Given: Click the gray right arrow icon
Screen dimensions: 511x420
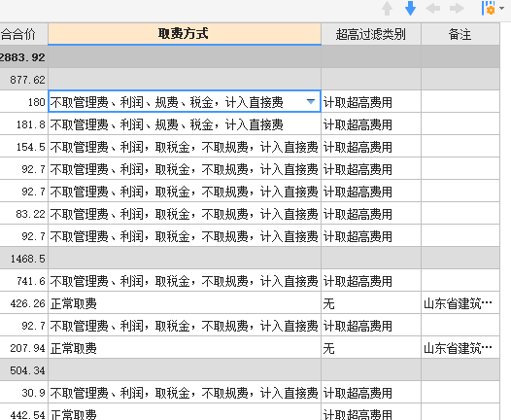Looking at the screenshot, I should (457, 8).
